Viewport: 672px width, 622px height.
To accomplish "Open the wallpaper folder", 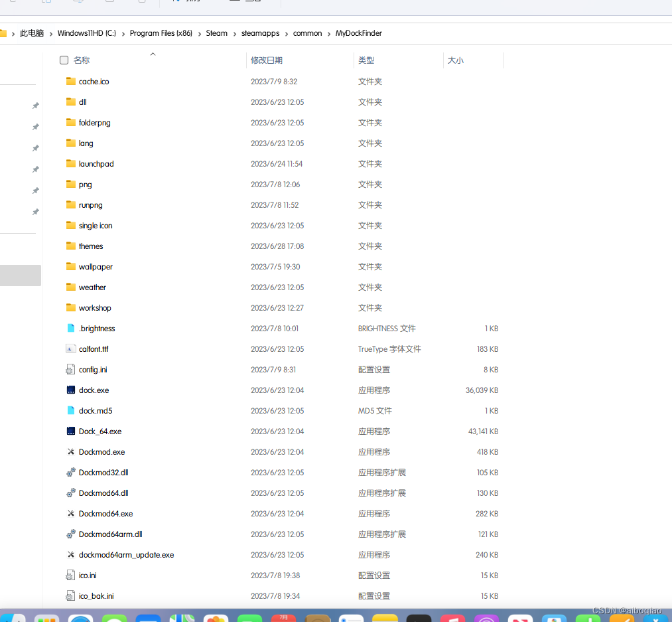I will (x=95, y=266).
